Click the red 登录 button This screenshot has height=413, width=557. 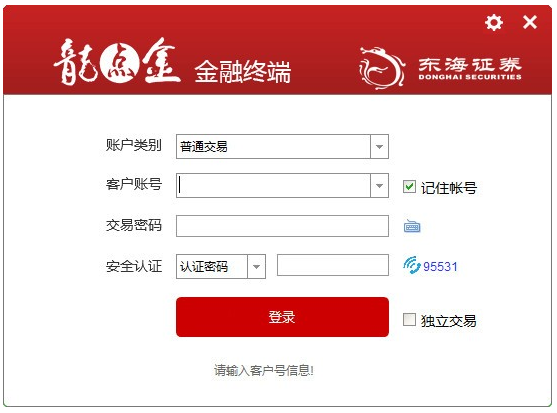[x=282, y=317]
